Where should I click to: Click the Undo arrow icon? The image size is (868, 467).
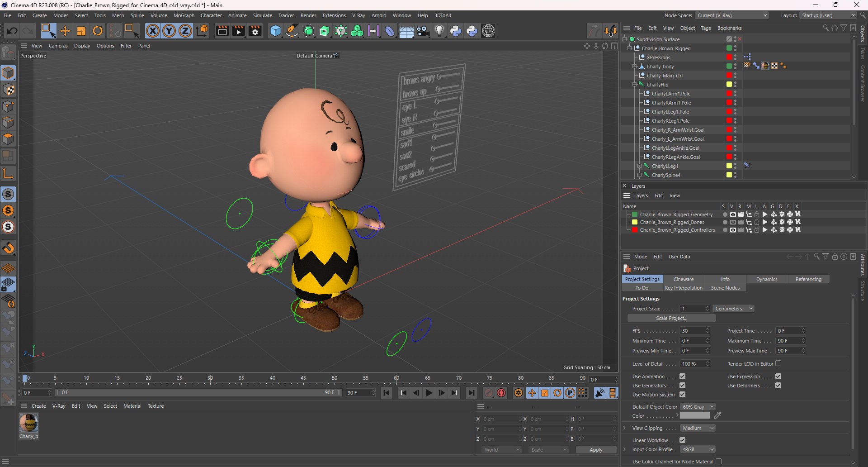12,31
